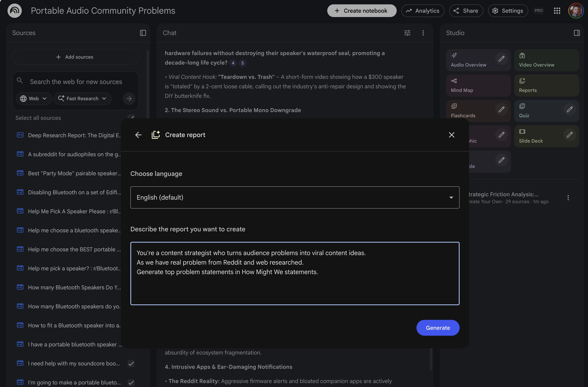Click the notebook title Portable Audio Community Problems
The image size is (588, 387).
click(x=103, y=11)
